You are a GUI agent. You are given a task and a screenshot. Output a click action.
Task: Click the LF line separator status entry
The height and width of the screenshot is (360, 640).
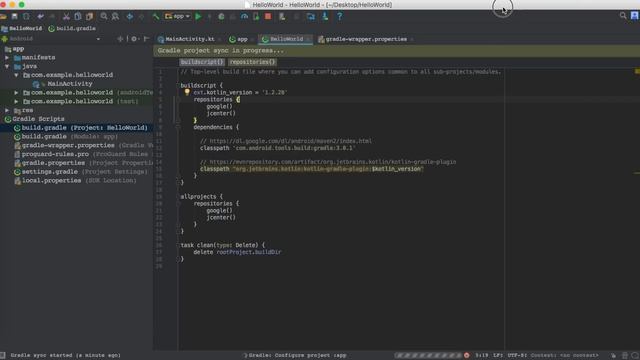pyautogui.click(x=498, y=356)
